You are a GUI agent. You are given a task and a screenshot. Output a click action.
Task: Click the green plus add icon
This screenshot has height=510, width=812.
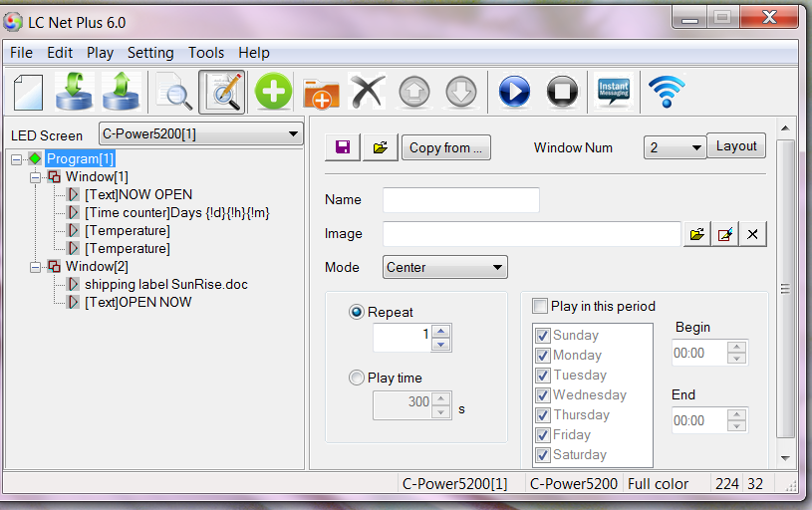(x=273, y=91)
